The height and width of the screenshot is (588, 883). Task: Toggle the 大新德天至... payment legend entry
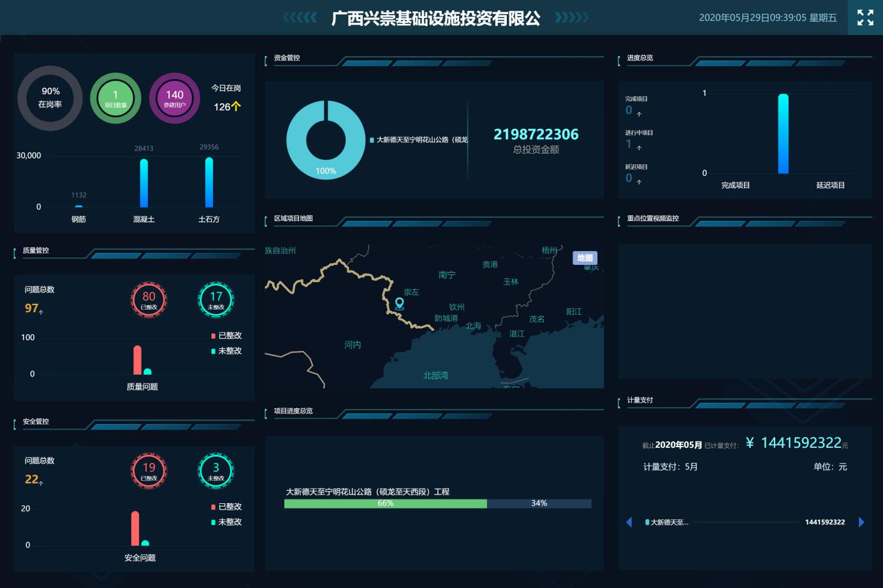[x=667, y=522]
